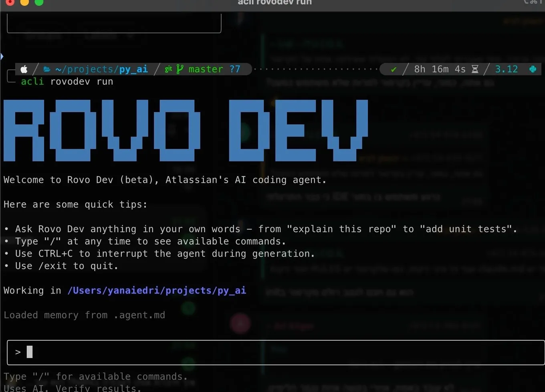Click the 'Type "/" for available commands.' hint
Viewport: 545px width, 392px height.
pyautogui.click(x=96, y=376)
